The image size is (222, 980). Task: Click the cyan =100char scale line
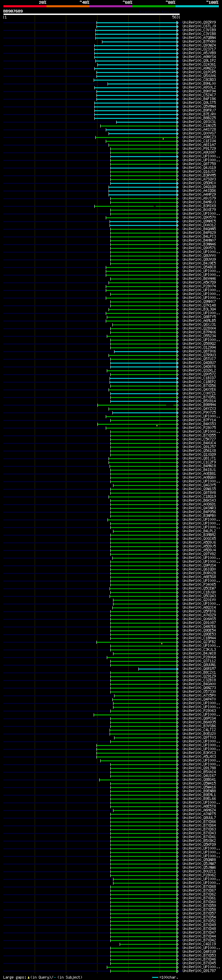point(155,977)
